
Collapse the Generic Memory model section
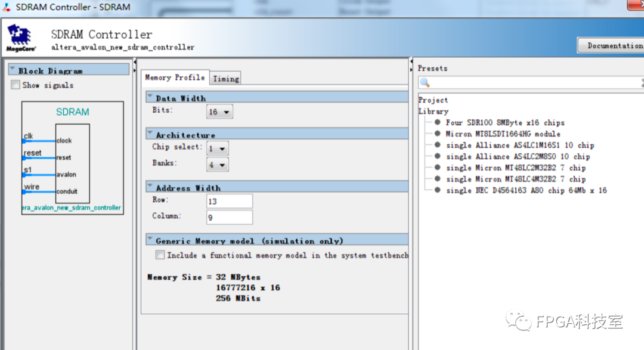pos(150,239)
